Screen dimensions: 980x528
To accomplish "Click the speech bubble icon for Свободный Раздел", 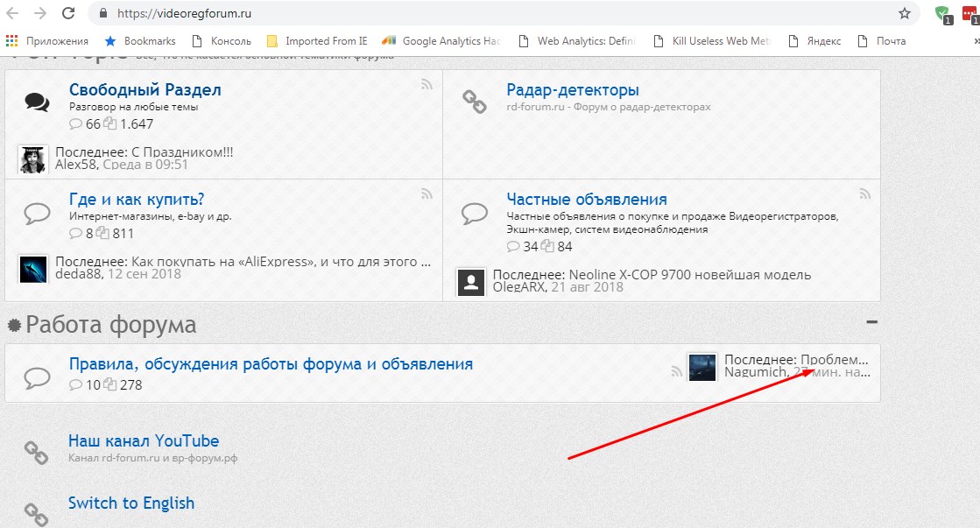I will tap(37, 103).
